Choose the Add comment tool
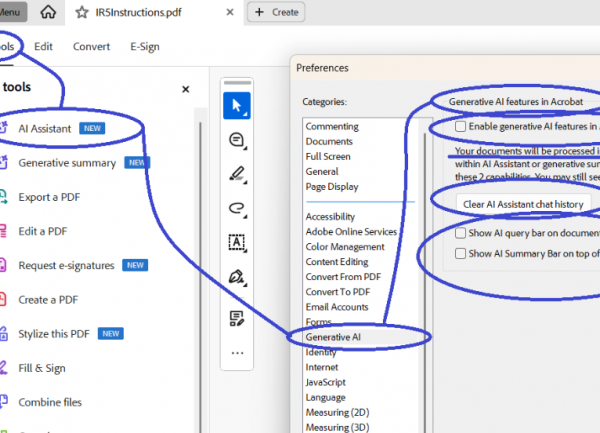Viewport: 600px width, 433px height. click(237, 140)
